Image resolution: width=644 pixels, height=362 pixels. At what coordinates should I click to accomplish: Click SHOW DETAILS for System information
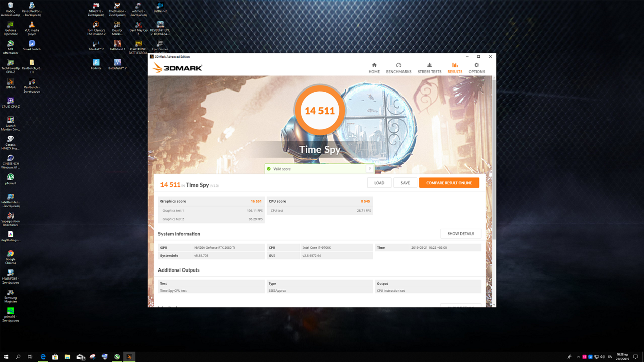(461, 234)
